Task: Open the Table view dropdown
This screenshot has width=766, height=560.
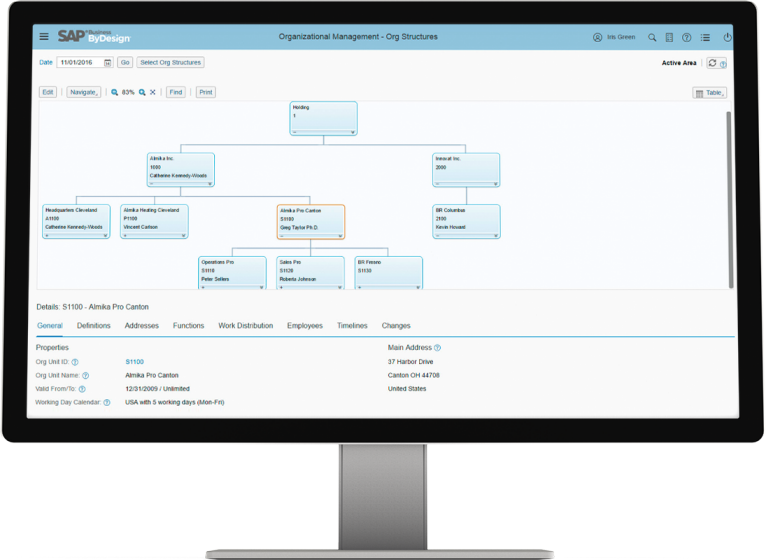Action: coord(709,92)
